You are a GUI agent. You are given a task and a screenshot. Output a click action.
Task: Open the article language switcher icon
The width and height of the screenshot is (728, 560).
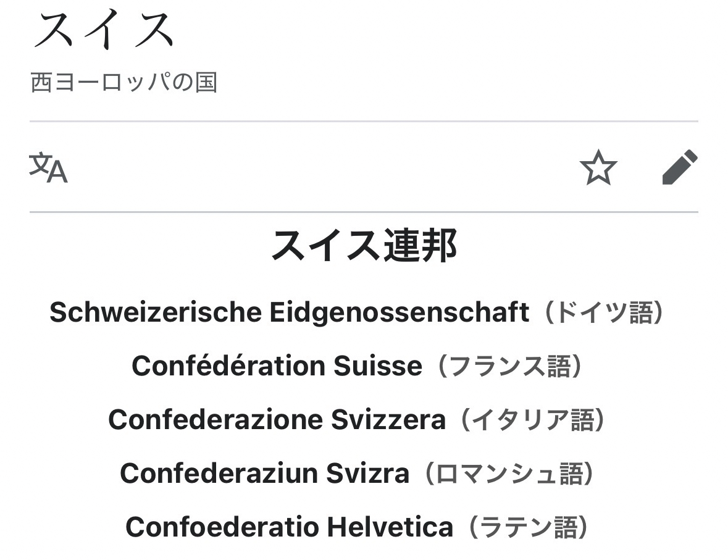49,168
